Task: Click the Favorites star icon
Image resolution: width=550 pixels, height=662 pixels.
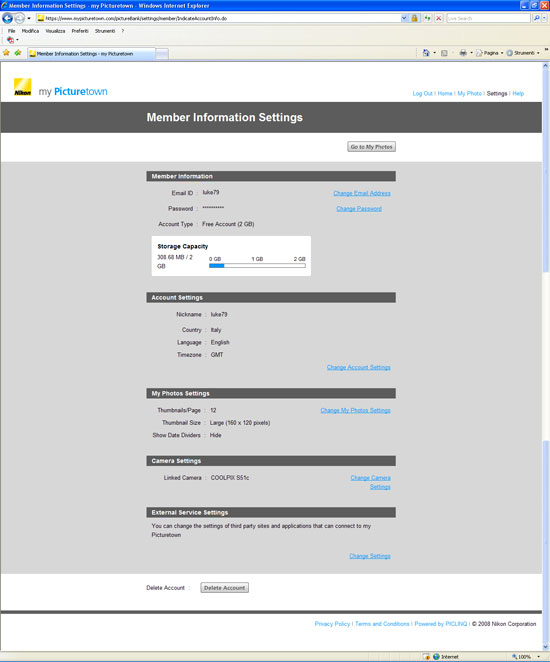Action: (6, 53)
